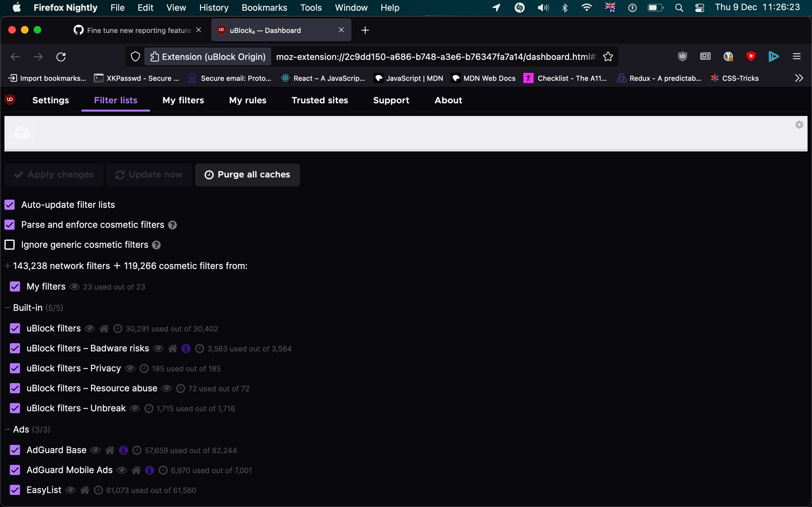The image size is (812, 507).
Task: Click the update clock icon for uBlock filters – Privacy
Action: 144,368
